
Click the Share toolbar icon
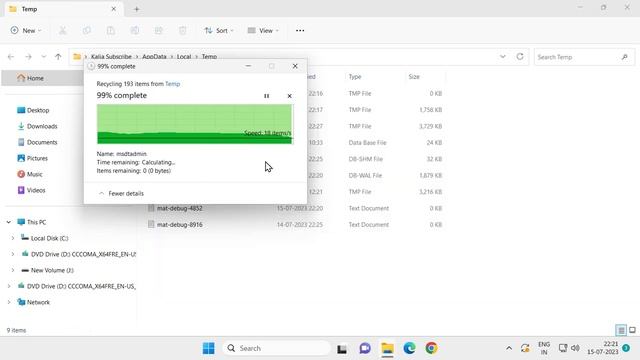(x=159, y=31)
